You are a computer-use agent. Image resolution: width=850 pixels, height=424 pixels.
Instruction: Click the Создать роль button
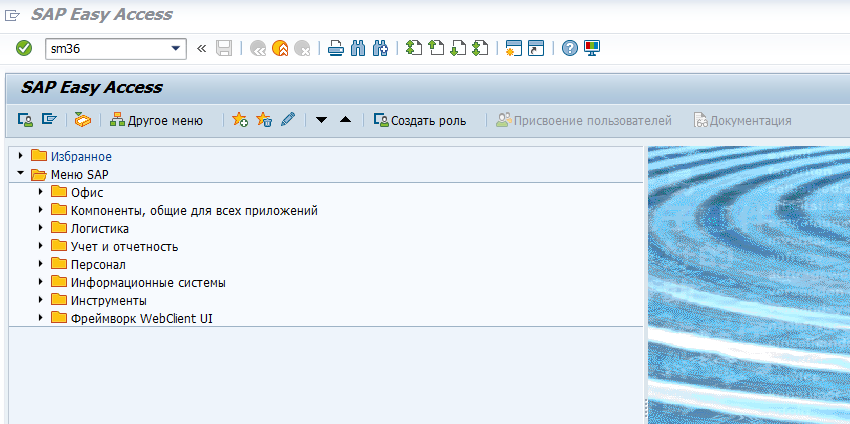pos(419,120)
